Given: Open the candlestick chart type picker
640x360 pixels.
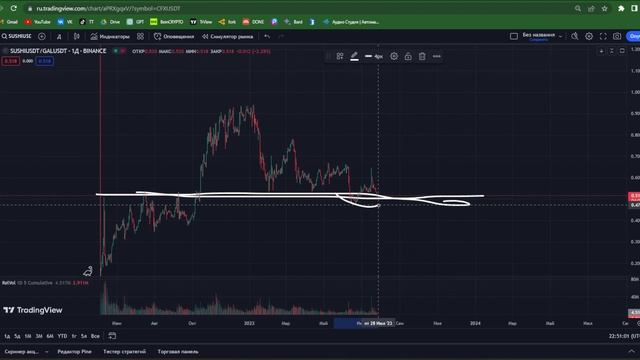Looking at the screenshot, I should pos(76,36).
